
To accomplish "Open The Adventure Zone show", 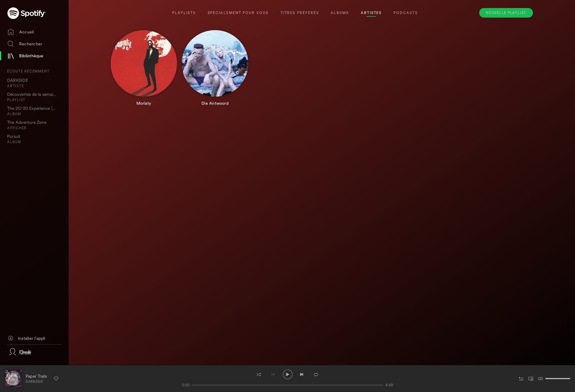I will [x=27, y=122].
